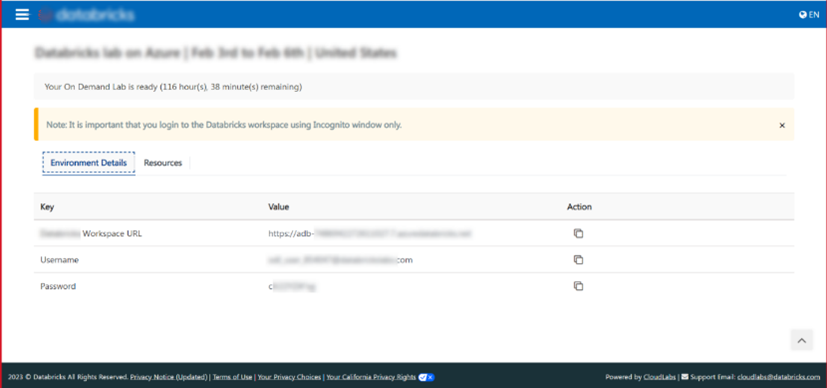Screen dimensions: 827x388
Task: Select the Workspace URL key cell
Action: 91,234
